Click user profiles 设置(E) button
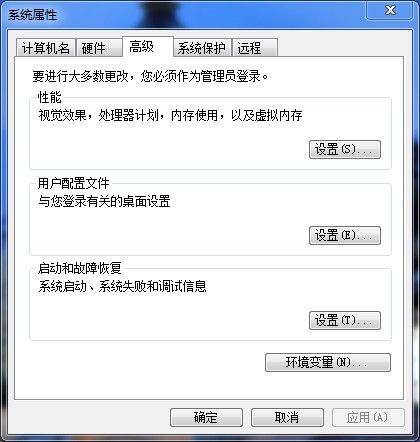This screenshot has height=442, width=420. (345, 236)
